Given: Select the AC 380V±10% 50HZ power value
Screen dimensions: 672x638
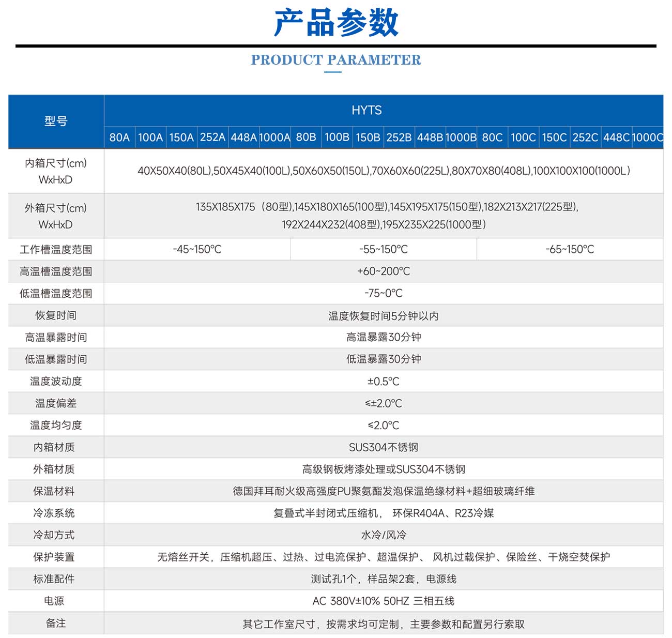Looking at the screenshot, I should pyautogui.click(x=384, y=601).
